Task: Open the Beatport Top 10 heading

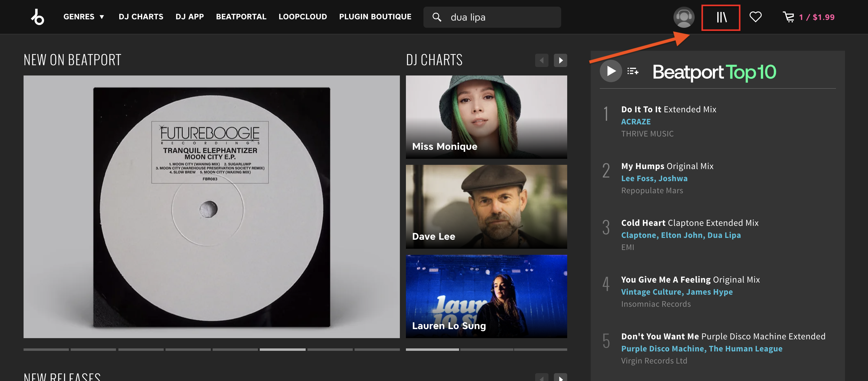Action: click(x=714, y=72)
